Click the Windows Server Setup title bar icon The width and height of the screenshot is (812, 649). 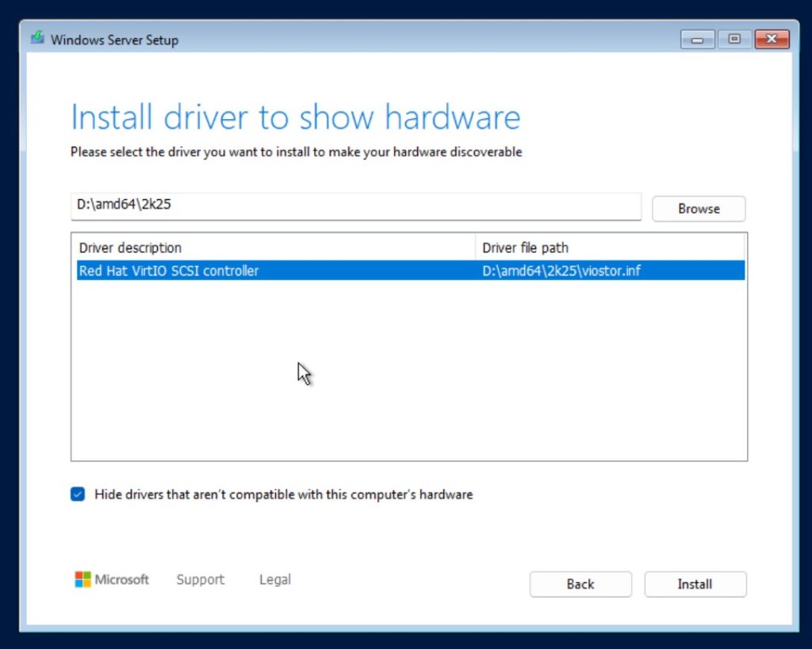pos(37,39)
